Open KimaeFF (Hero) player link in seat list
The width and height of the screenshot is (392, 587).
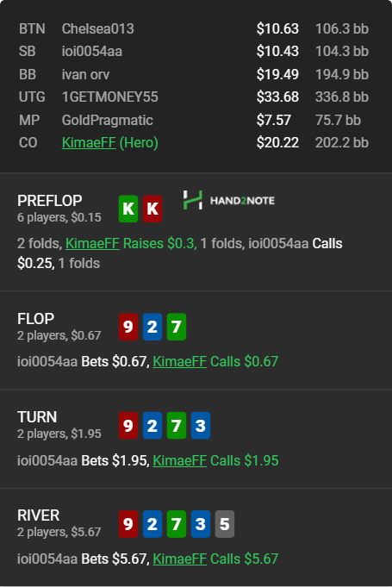click(x=110, y=142)
